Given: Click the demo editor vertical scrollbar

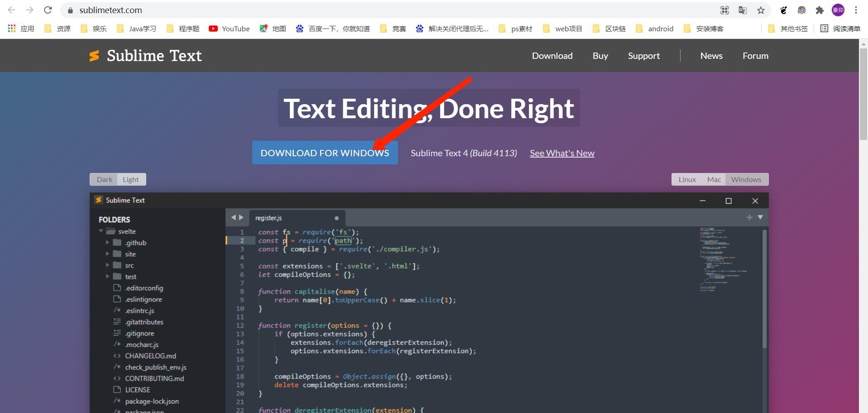Looking at the screenshot, I should (x=764, y=288).
